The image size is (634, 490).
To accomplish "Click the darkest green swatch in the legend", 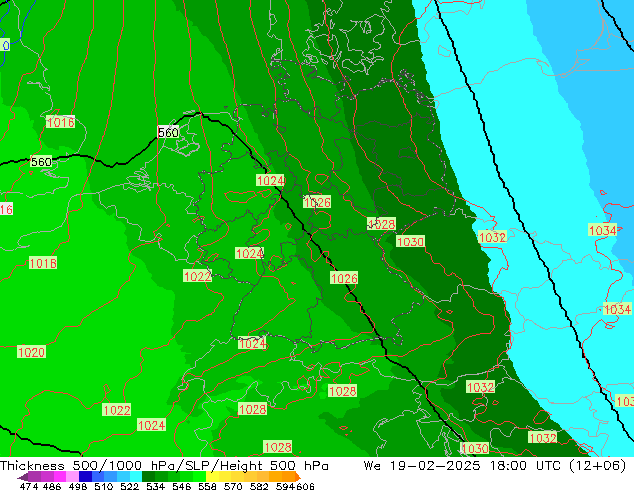I will [148, 477].
